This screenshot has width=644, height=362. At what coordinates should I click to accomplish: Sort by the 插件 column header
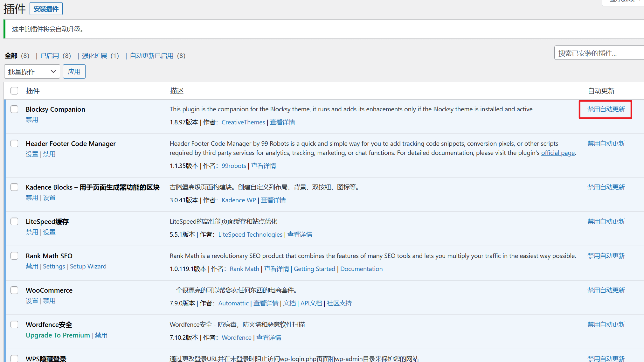pyautogui.click(x=33, y=91)
